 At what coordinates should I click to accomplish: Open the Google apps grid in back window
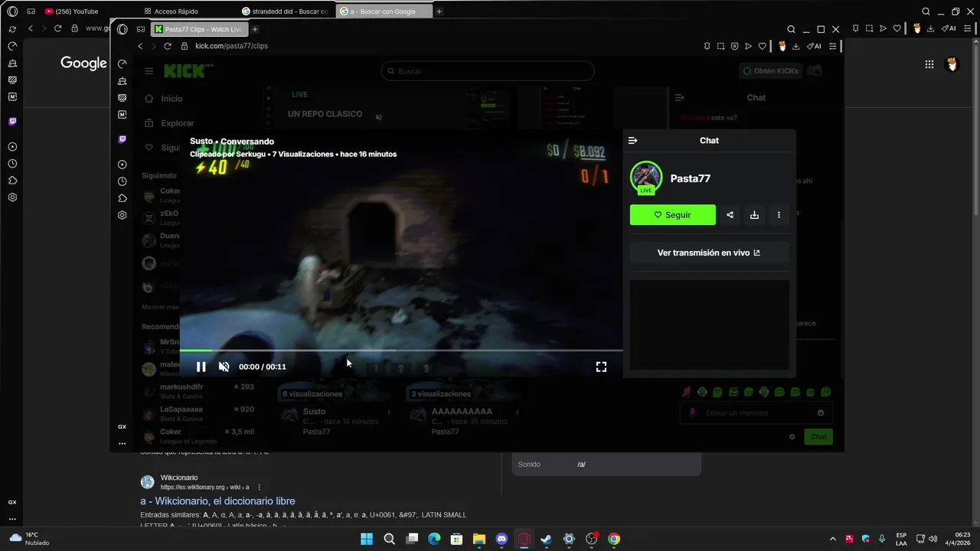929,64
